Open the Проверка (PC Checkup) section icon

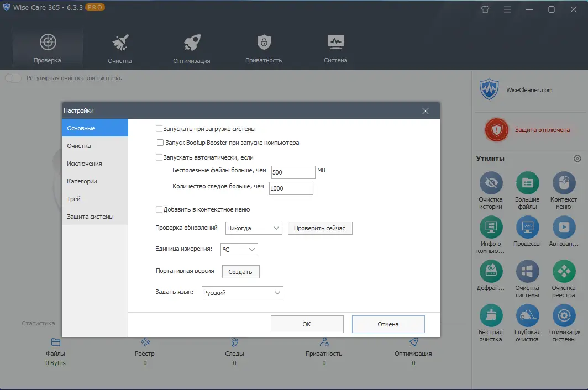48,43
